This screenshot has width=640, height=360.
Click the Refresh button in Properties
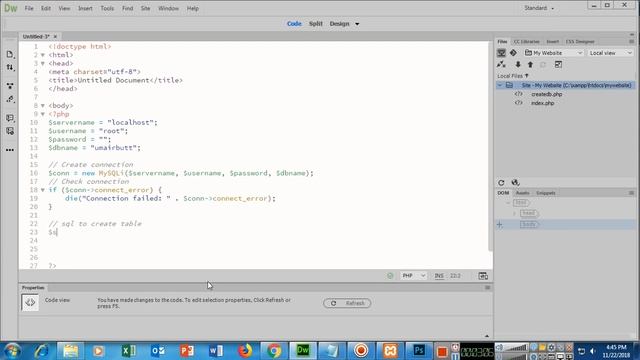click(347, 303)
